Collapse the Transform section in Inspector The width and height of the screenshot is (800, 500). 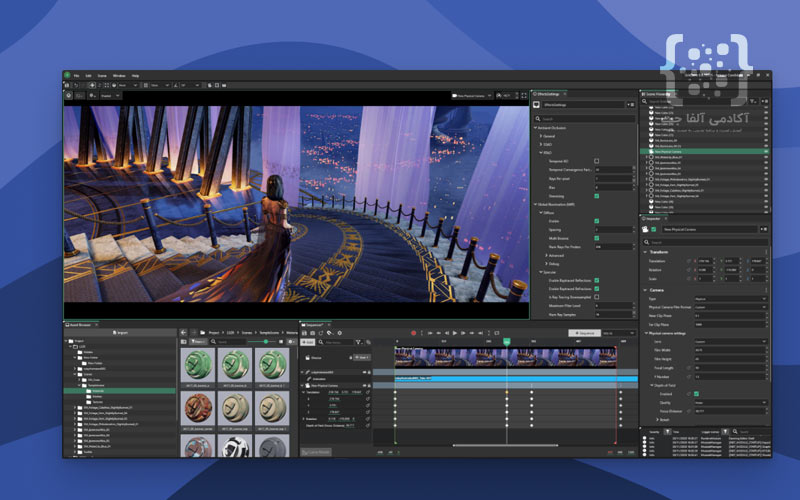[645, 252]
